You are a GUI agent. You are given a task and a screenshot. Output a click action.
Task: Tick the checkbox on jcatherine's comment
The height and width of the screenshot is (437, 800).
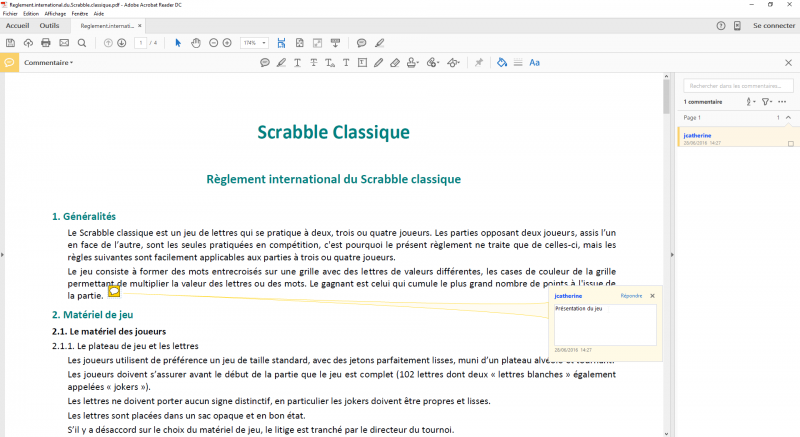[791, 144]
